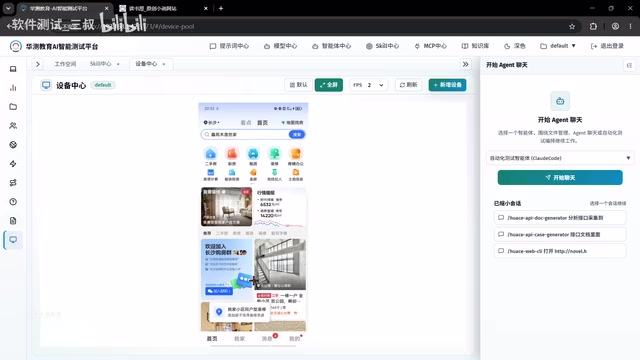Tap the 商铺办公 orange icon

tap(296, 154)
